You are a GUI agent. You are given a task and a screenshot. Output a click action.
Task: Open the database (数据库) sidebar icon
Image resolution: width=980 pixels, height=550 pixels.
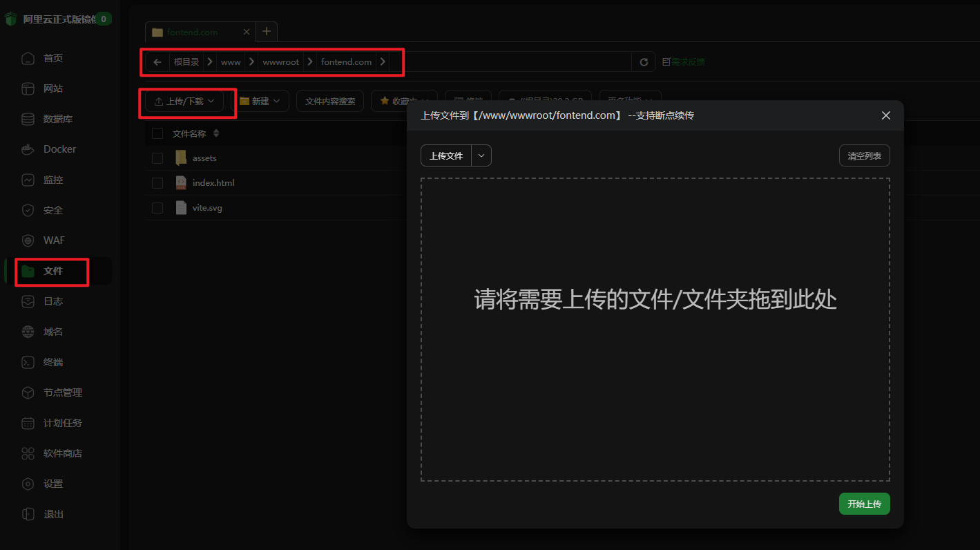coord(28,119)
